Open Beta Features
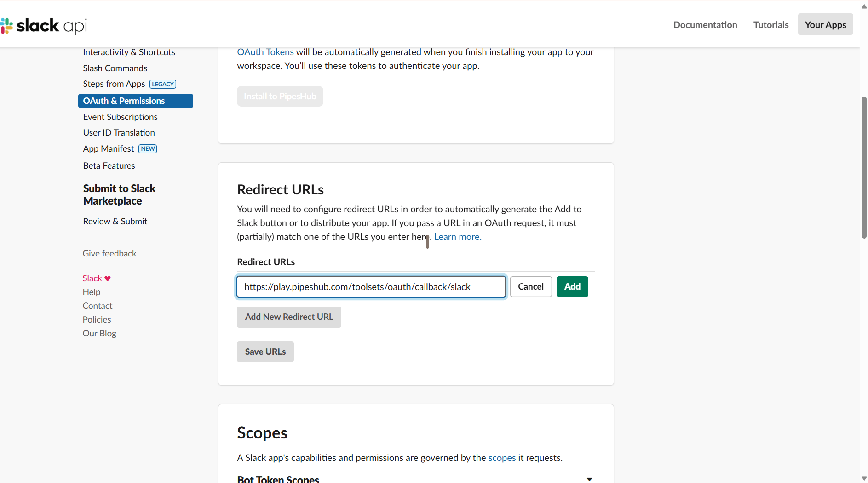Screen dimensions: 868x483 109,165
